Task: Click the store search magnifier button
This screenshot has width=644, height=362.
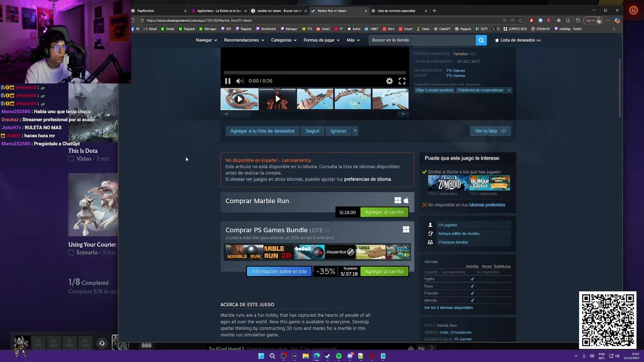Action: point(481,40)
